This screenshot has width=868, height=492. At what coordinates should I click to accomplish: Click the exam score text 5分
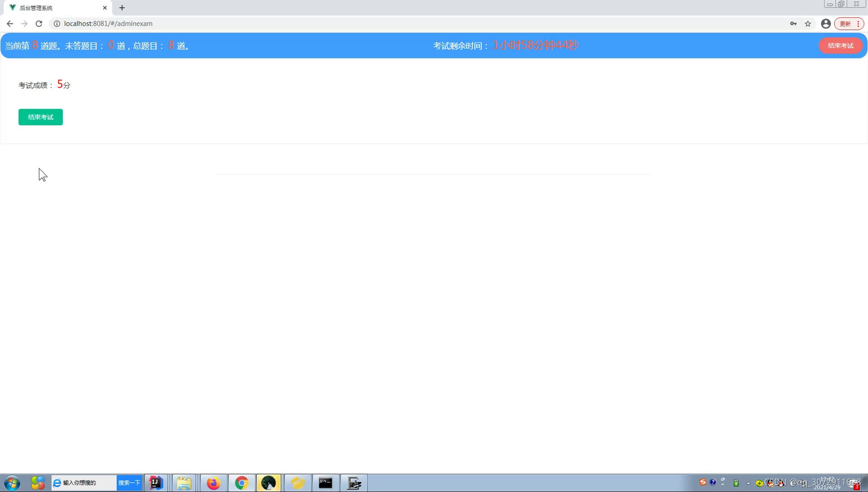click(x=64, y=85)
